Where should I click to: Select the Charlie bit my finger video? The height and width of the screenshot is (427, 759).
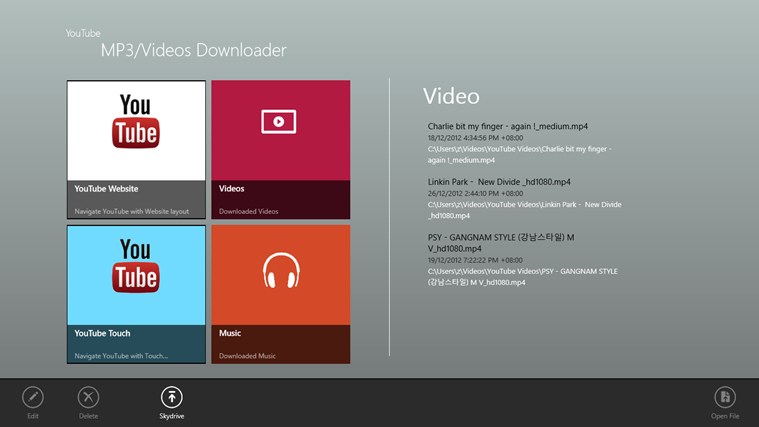[507, 127]
